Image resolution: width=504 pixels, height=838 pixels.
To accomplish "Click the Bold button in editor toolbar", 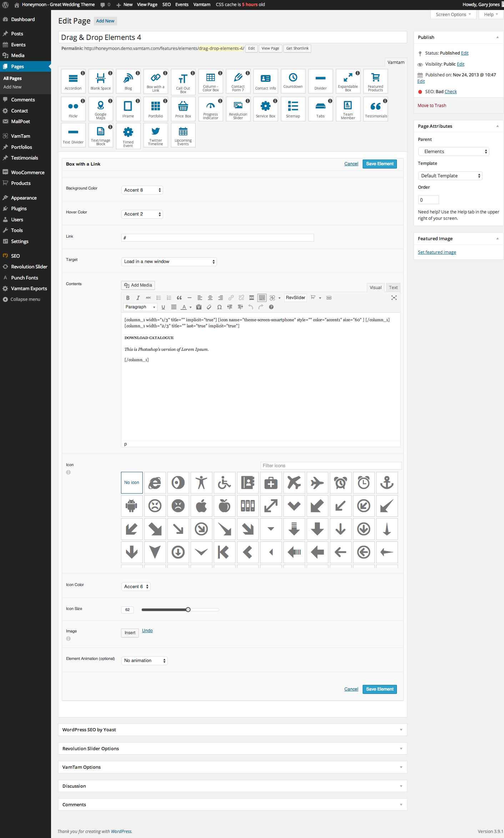I will click(128, 298).
